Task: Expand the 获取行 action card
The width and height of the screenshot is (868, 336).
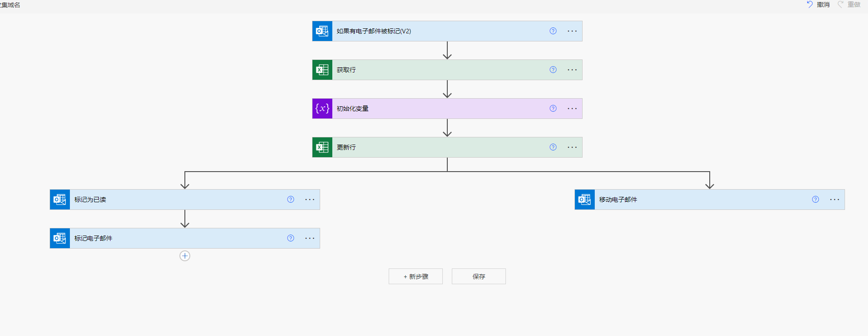Action: (447, 70)
